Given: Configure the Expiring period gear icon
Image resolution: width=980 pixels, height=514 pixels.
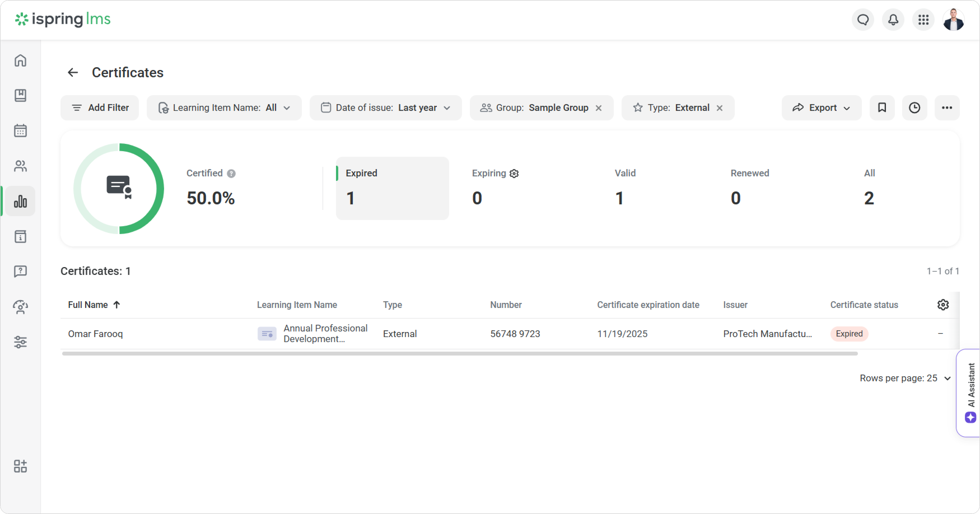Looking at the screenshot, I should [514, 174].
